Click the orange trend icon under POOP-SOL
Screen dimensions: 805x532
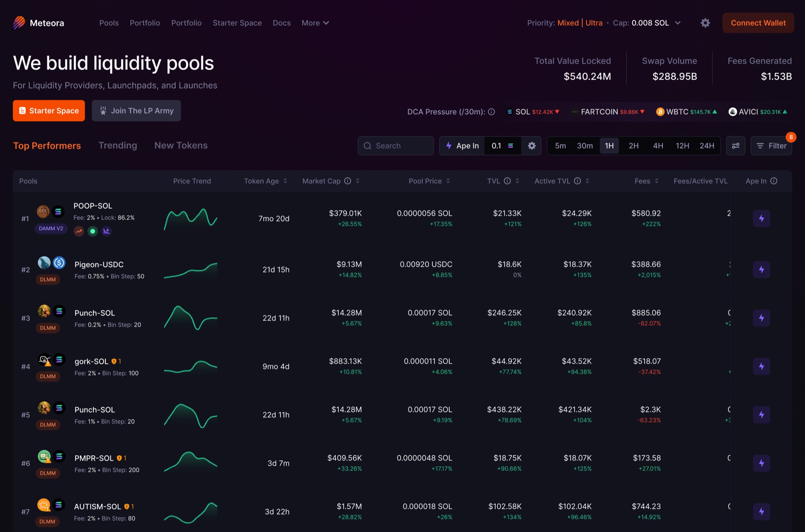coord(79,231)
